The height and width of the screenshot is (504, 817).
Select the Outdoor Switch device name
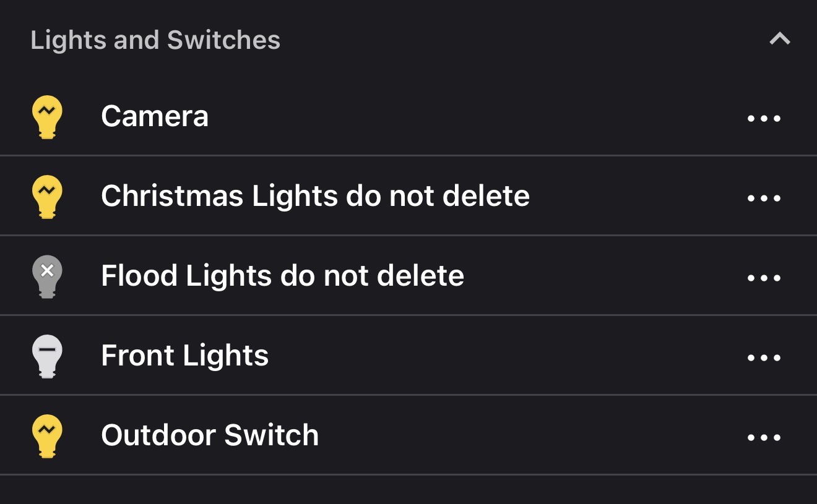click(210, 435)
